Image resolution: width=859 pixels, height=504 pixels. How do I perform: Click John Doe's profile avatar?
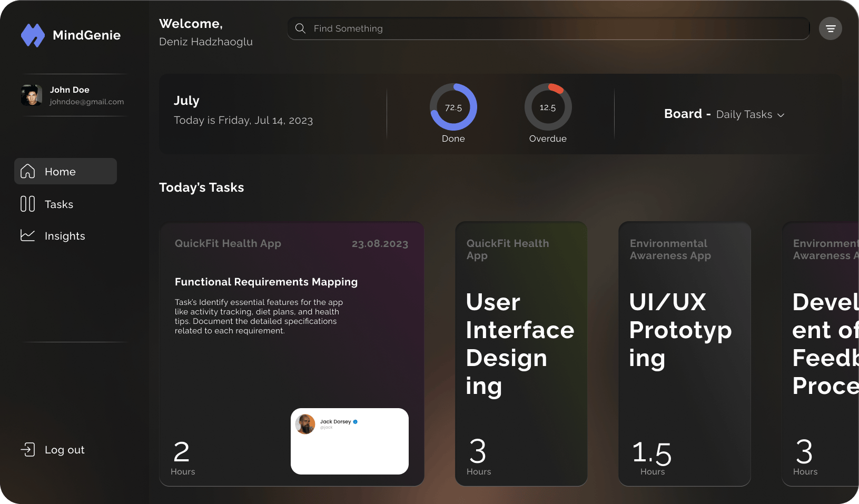(32, 95)
